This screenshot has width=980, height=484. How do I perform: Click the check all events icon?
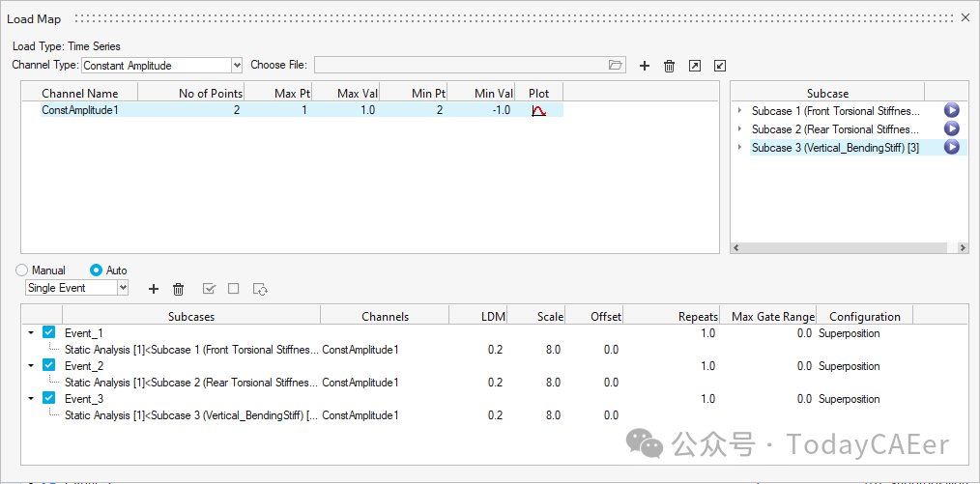coord(210,289)
